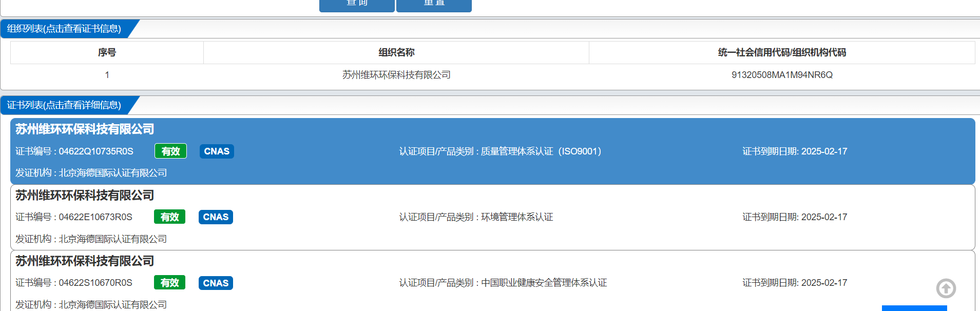
Task: Click 有效 badge on 环境管理体系 certificate
Action: click(169, 217)
